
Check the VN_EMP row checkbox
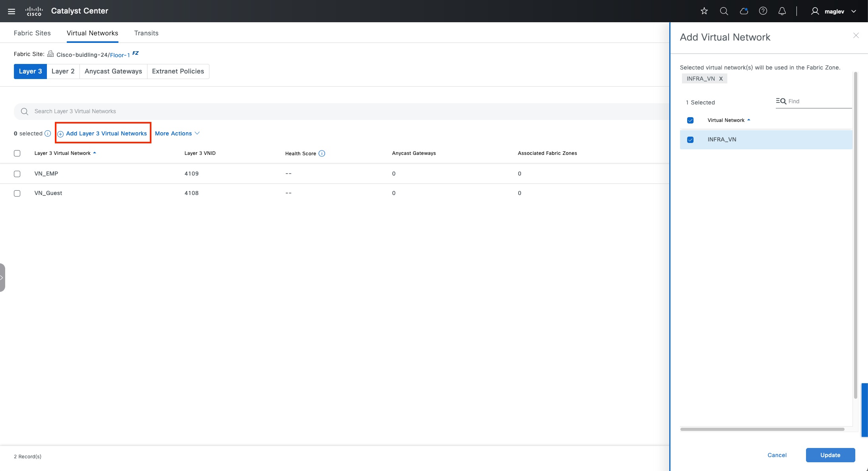click(x=17, y=174)
